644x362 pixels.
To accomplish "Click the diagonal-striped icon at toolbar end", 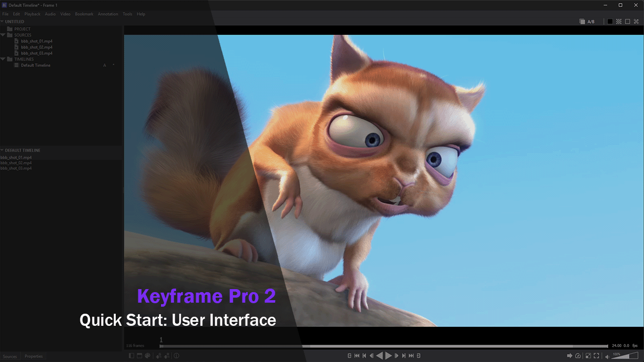I will click(636, 22).
